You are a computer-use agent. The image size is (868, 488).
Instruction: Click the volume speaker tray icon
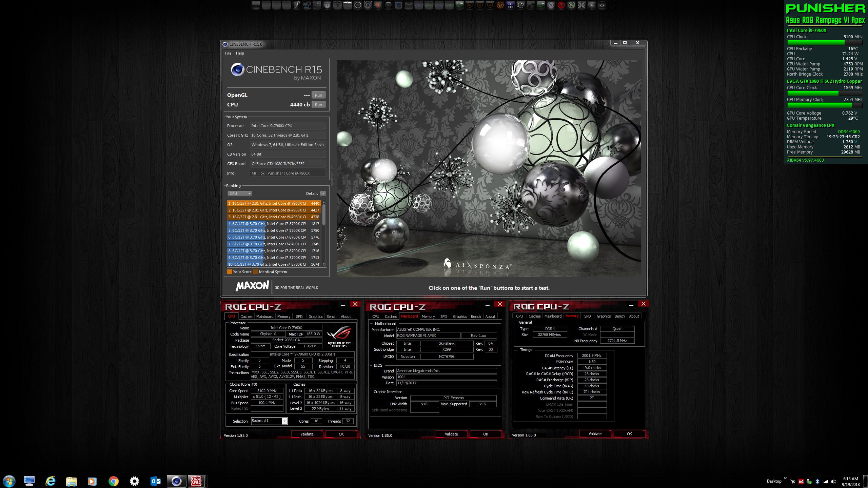coord(834,482)
